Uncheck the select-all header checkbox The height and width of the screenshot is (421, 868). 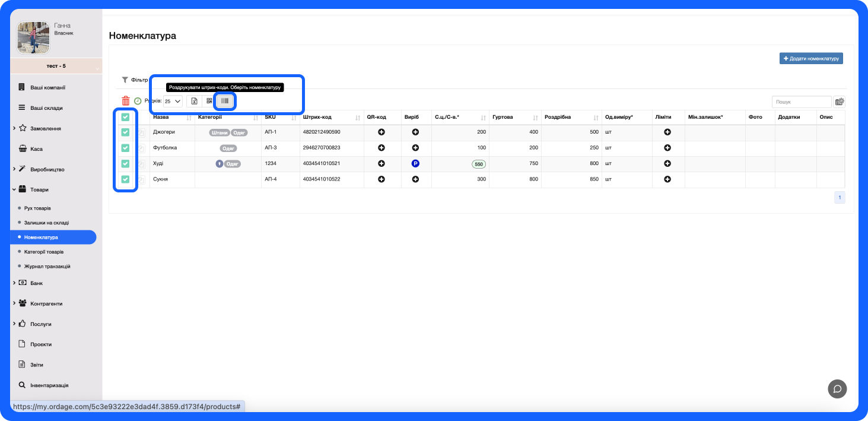pos(125,117)
